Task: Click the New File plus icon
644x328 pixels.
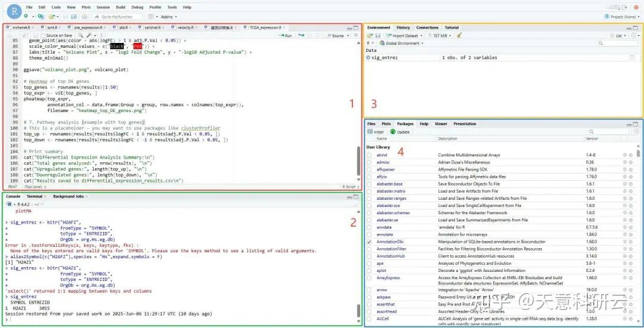Action: click(26, 17)
